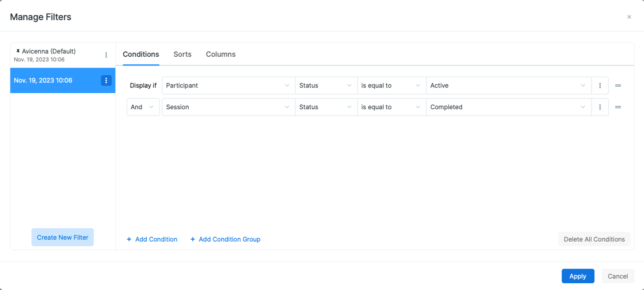
Task: Open the kebab menu next to Avicenna (Default)
Action: click(x=106, y=55)
